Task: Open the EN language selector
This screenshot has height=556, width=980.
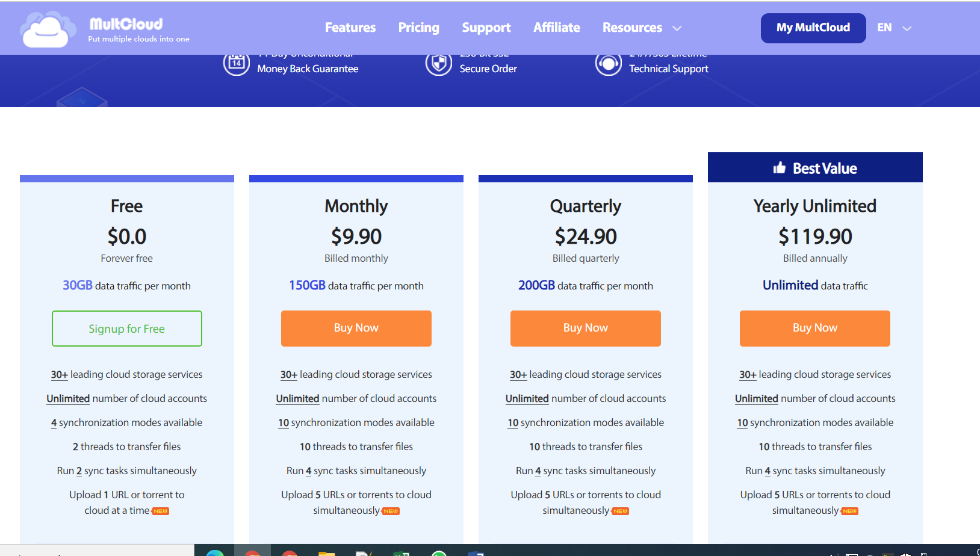Action: [884, 28]
